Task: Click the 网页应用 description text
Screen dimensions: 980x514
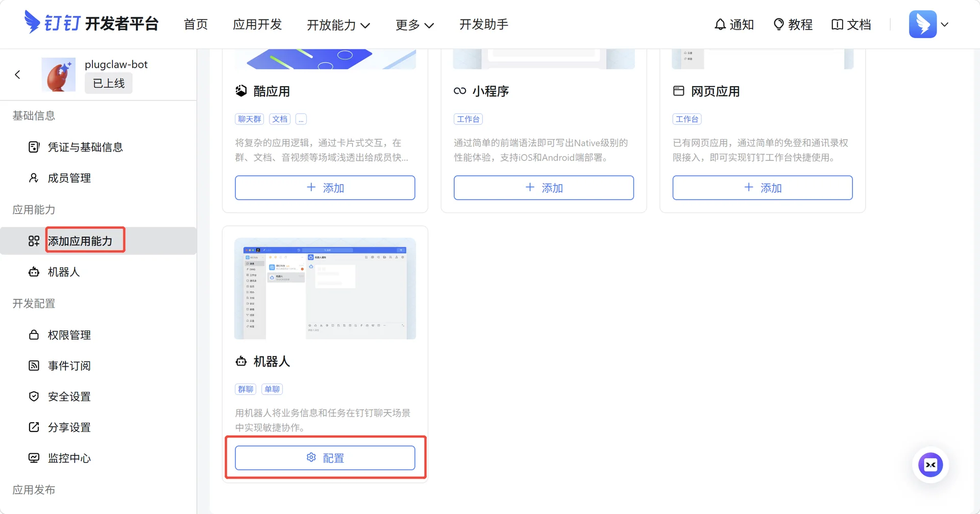Action: pyautogui.click(x=761, y=150)
